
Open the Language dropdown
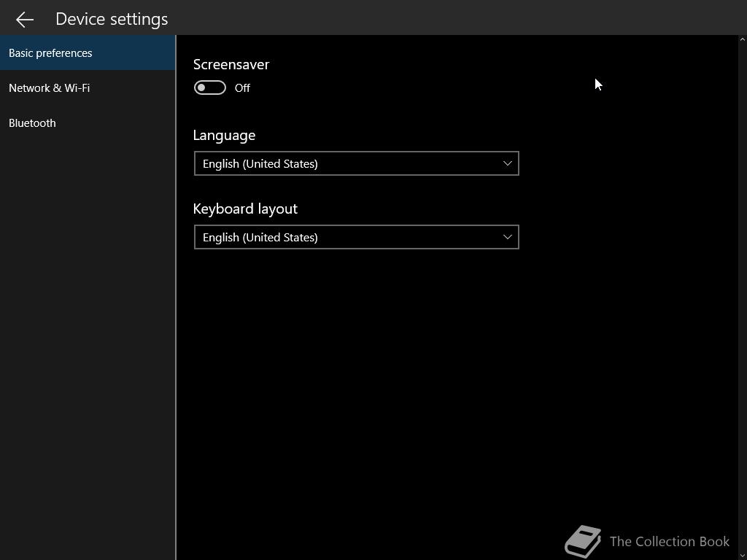356,163
